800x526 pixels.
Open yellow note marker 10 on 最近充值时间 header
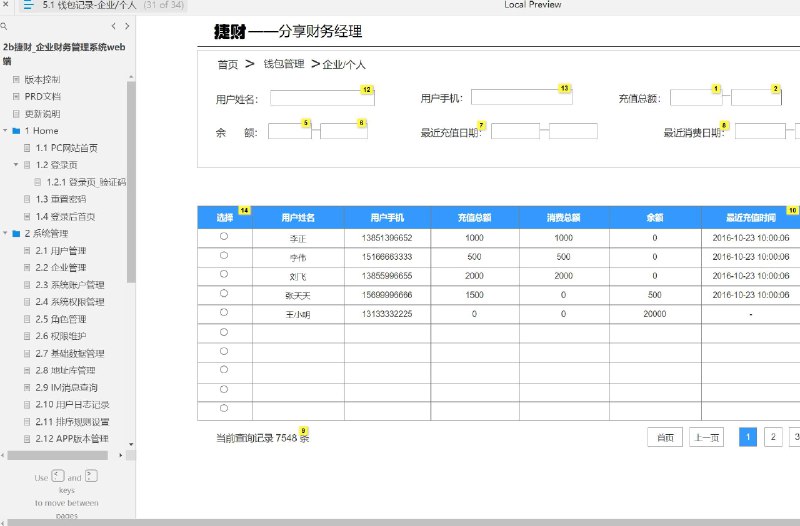pos(792,211)
